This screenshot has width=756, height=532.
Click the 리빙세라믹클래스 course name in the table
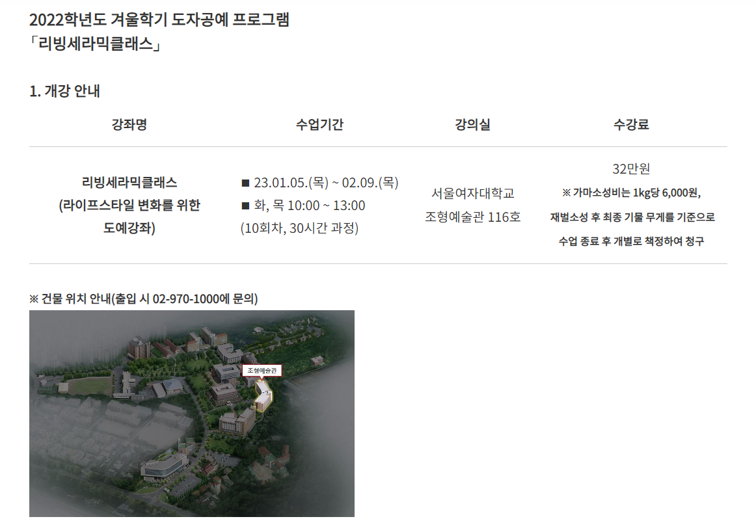(x=129, y=182)
